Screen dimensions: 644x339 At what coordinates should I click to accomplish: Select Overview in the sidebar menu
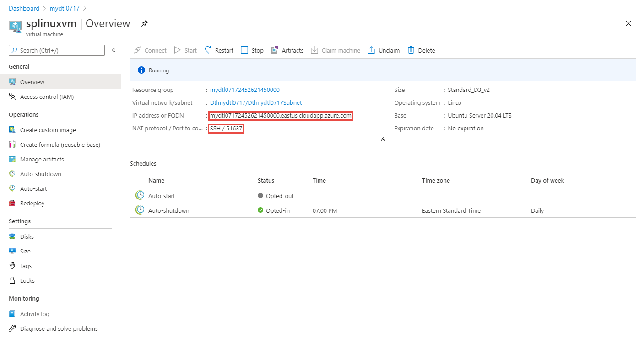[60, 82]
